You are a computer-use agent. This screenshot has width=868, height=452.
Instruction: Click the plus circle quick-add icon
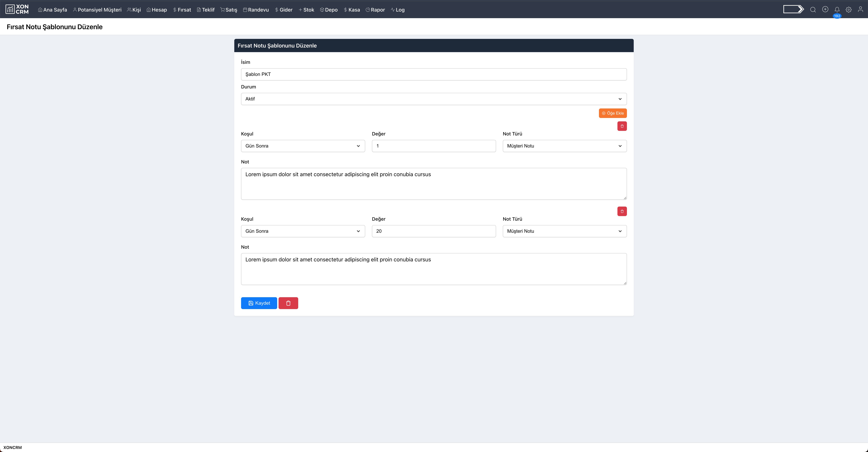tap(825, 10)
